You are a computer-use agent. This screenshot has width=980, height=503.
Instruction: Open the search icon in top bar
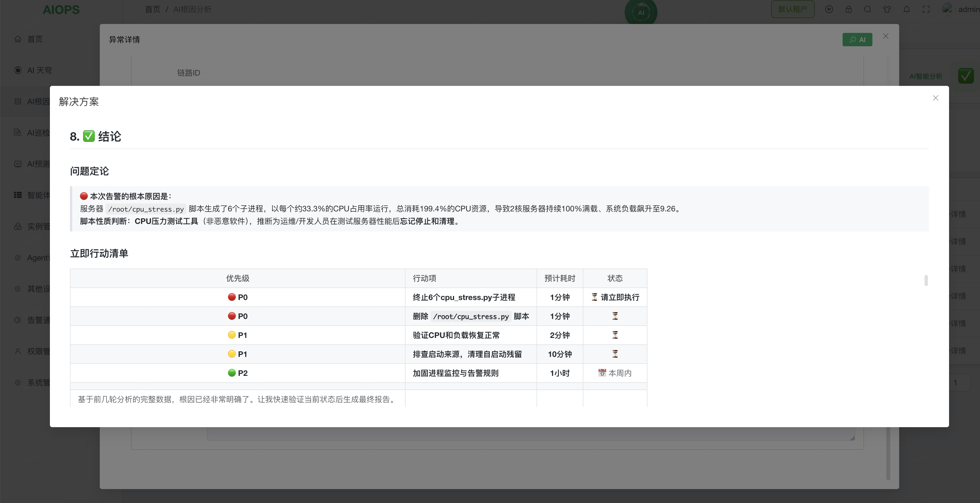(867, 9)
